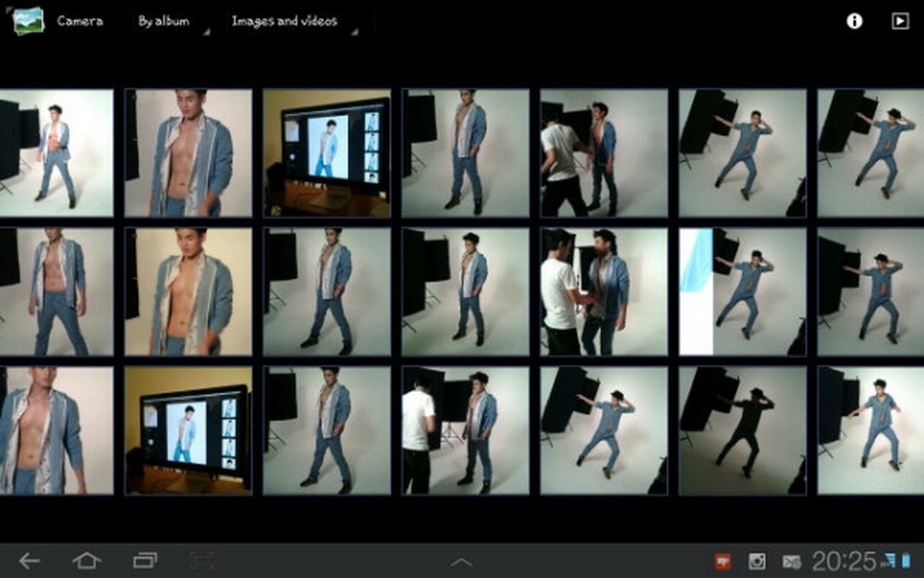Start slideshow with the play icon
924x578 pixels.
(900, 21)
